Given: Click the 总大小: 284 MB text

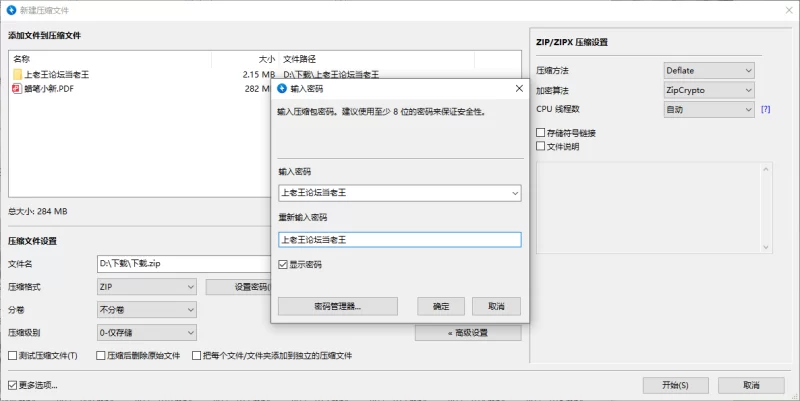Looking at the screenshot, I should [38, 211].
